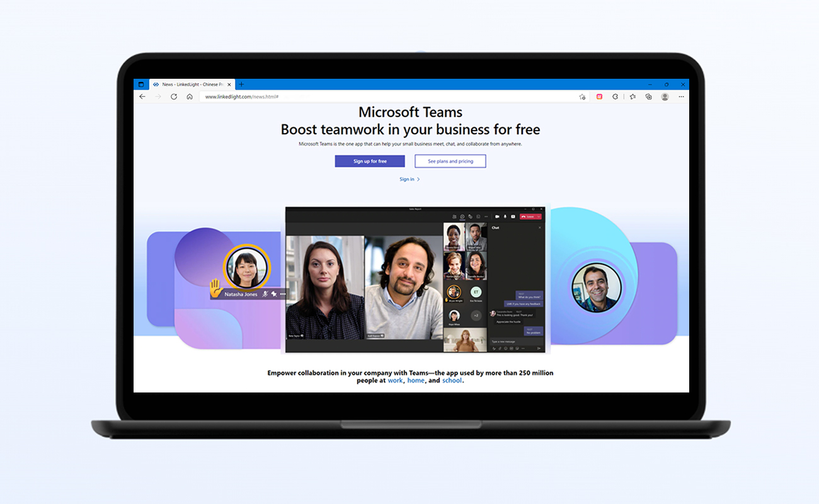This screenshot has height=504, width=819.
Task: Select the News - LinkedLight tab
Action: (192, 84)
